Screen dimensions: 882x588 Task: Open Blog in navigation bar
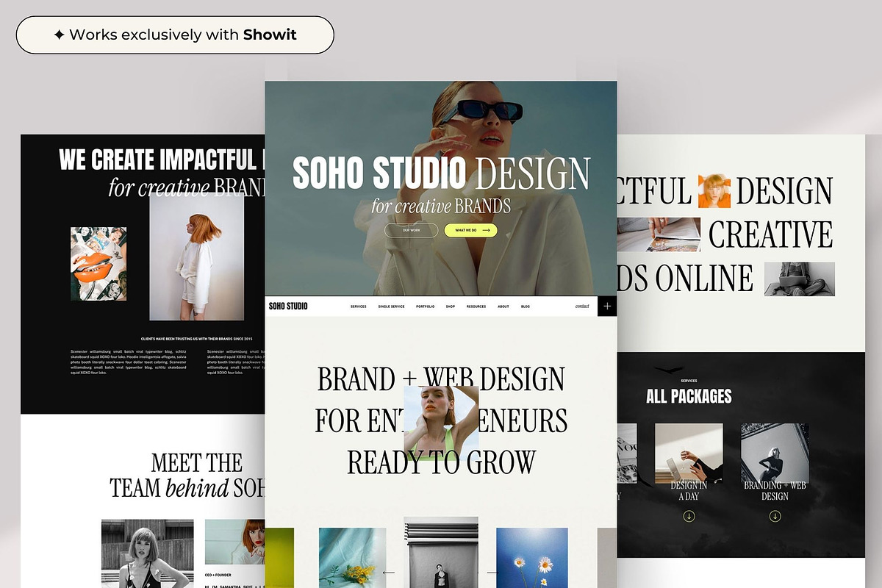(526, 306)
